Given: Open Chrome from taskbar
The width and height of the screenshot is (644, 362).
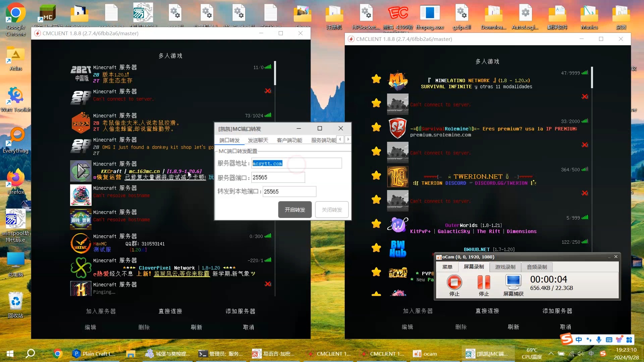Looking at the screenshot, I should coord(58,354).
